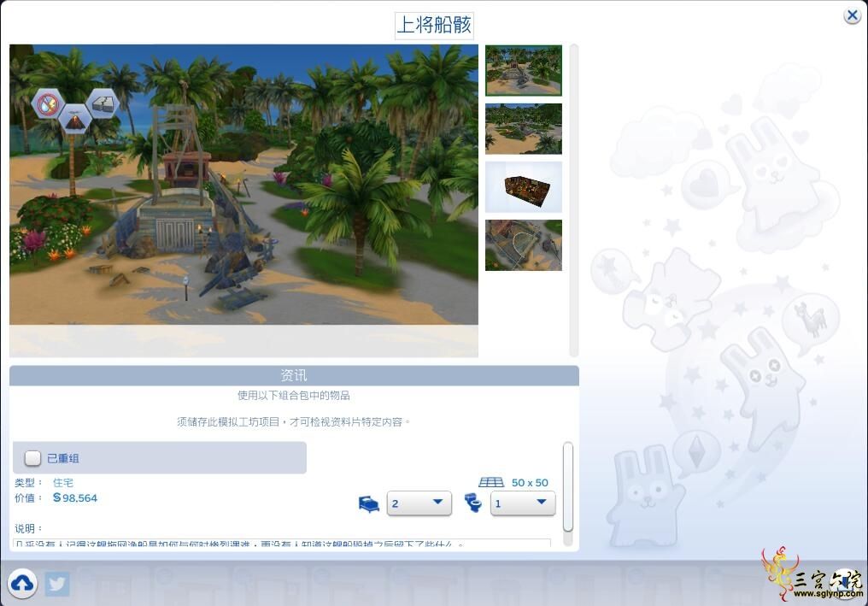The width and height of the screenshot is (868, 606).
Task: Click the volcano lot trait hexagon icon
Action: click(74, 119)
